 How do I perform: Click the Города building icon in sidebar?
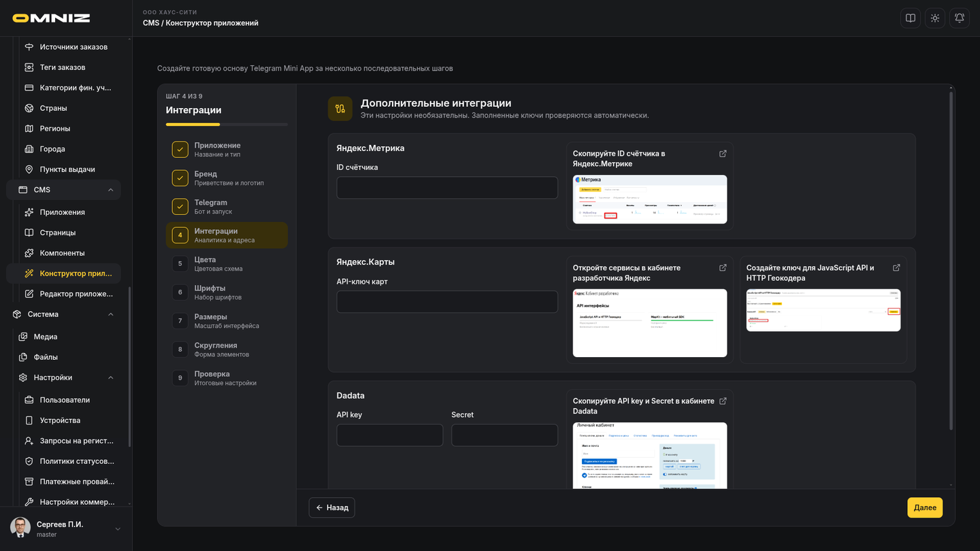click(29, 149)
